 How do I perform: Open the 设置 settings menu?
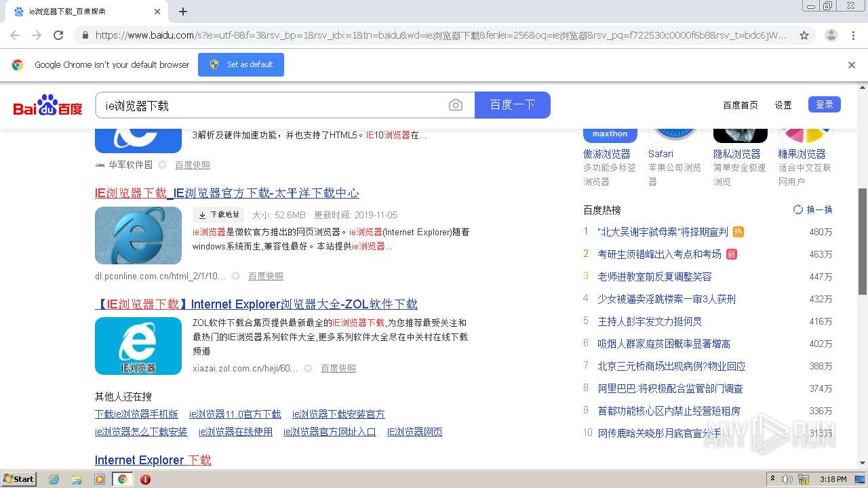(x=783, y=105)
